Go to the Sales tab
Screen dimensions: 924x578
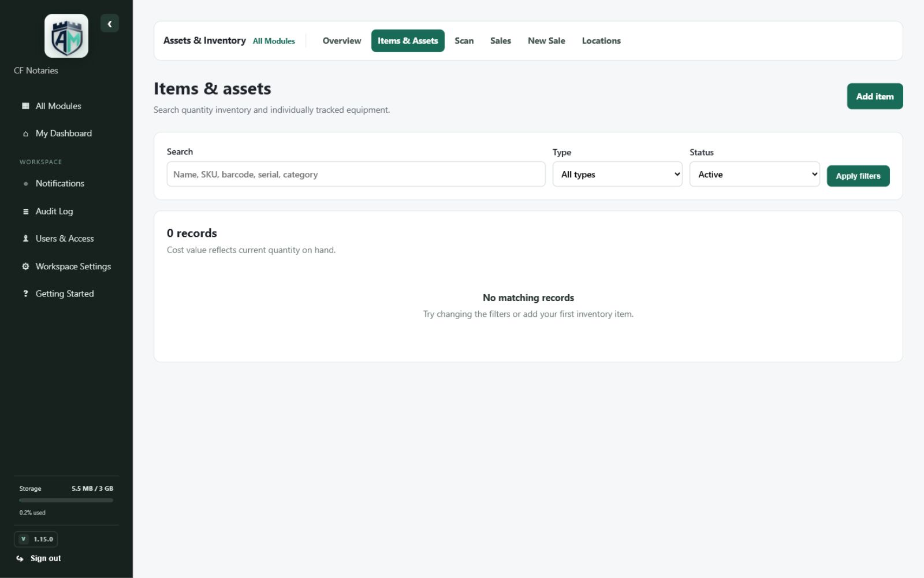click(501, 40)
